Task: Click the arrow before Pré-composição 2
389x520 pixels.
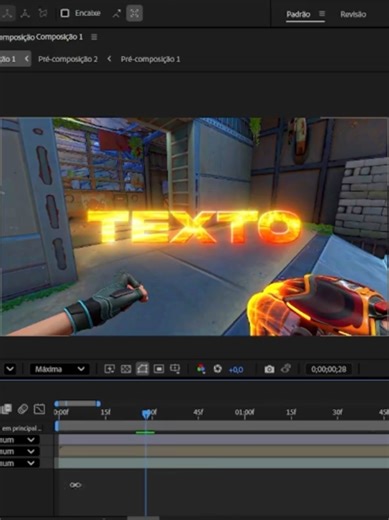Action: 27,59
